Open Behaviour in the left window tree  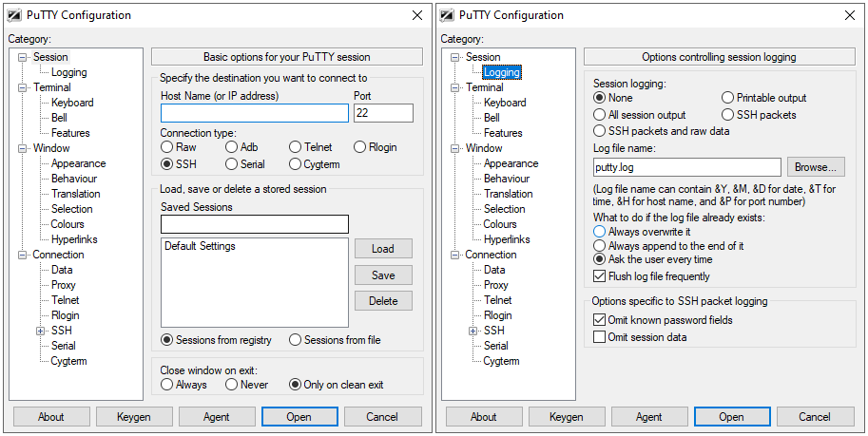pyautogui.click(x=74, y=179)
